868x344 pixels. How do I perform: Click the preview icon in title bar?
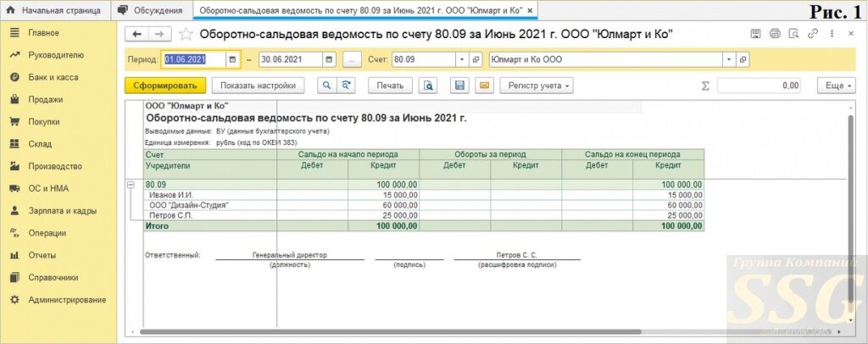[793, 34]
